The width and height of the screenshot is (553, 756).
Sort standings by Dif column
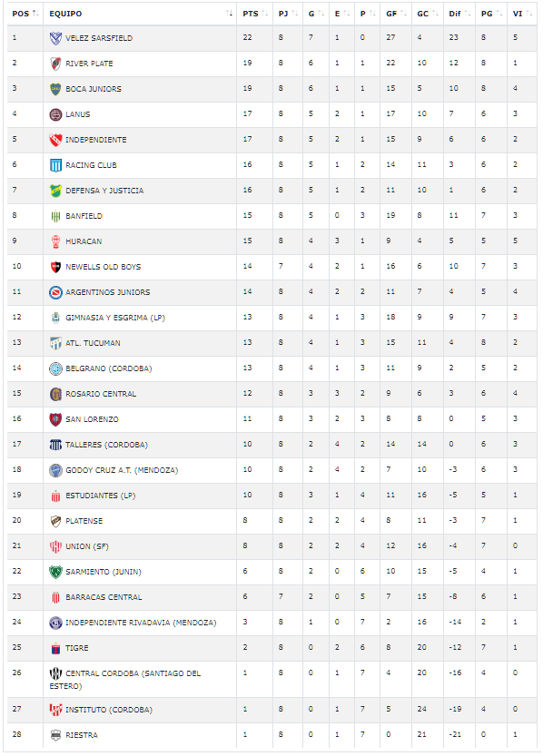(x=458, y=14)
